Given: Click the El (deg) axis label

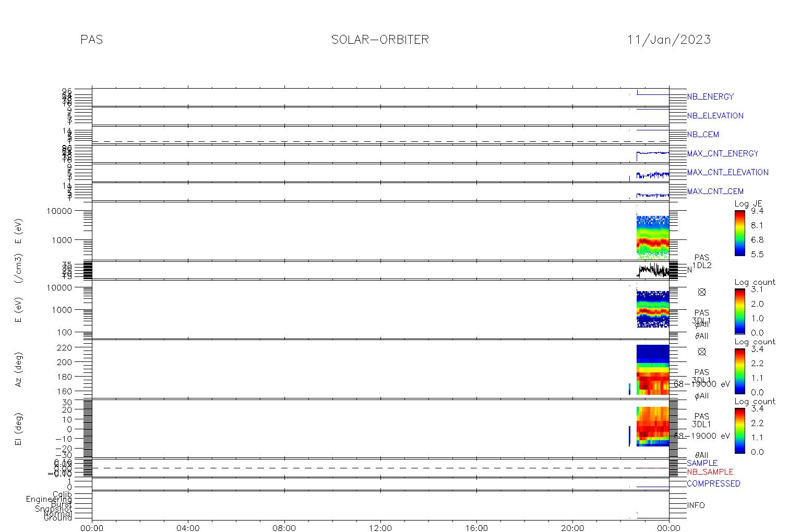Looking at the screenshot, I should point(18,429).
